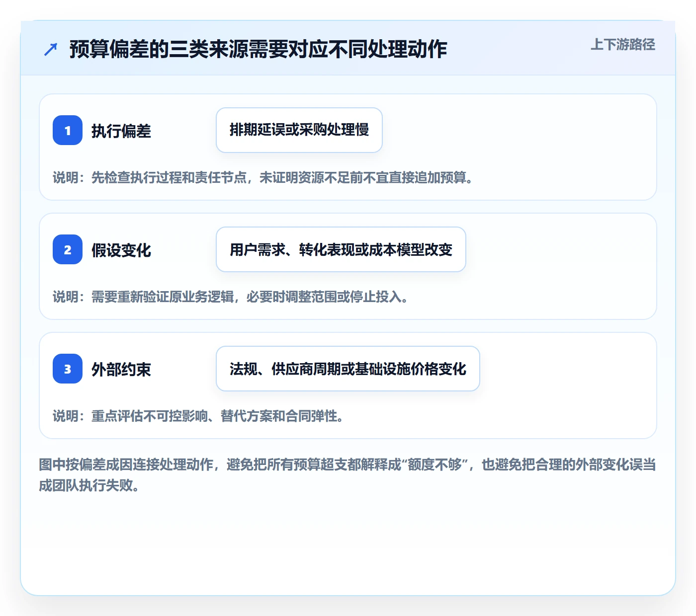
Task: Select the 排期延误或采购处理慢 chip
Action: point(299,130)
